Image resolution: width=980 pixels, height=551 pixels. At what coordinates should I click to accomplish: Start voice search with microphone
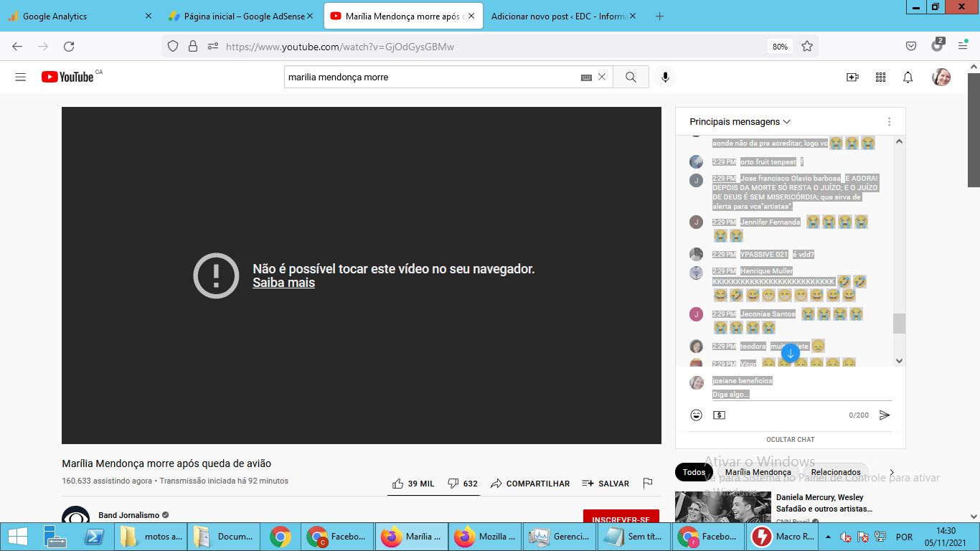coord(665,77)
